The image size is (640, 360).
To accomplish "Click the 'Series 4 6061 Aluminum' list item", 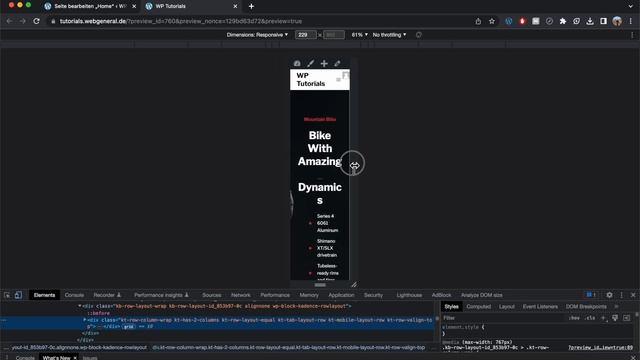I will pyautogui.click(x=327, y=223).
